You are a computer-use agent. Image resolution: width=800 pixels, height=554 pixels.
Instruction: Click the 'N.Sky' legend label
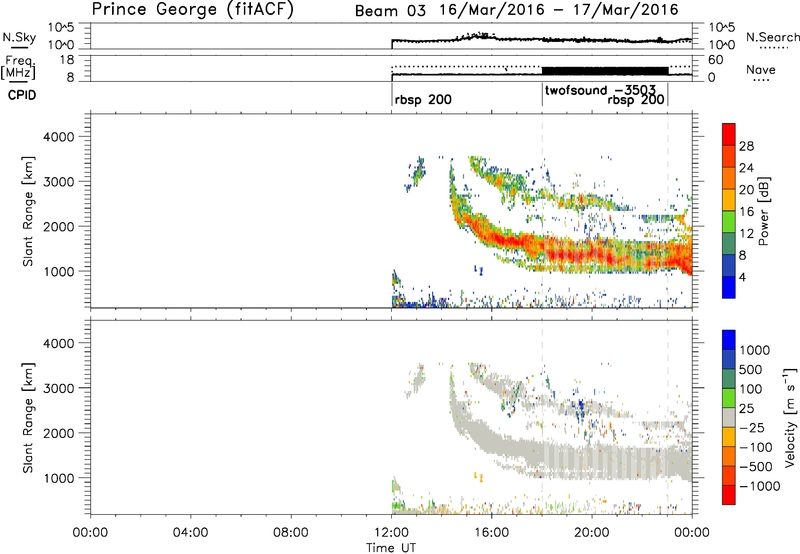pos(19,37)
